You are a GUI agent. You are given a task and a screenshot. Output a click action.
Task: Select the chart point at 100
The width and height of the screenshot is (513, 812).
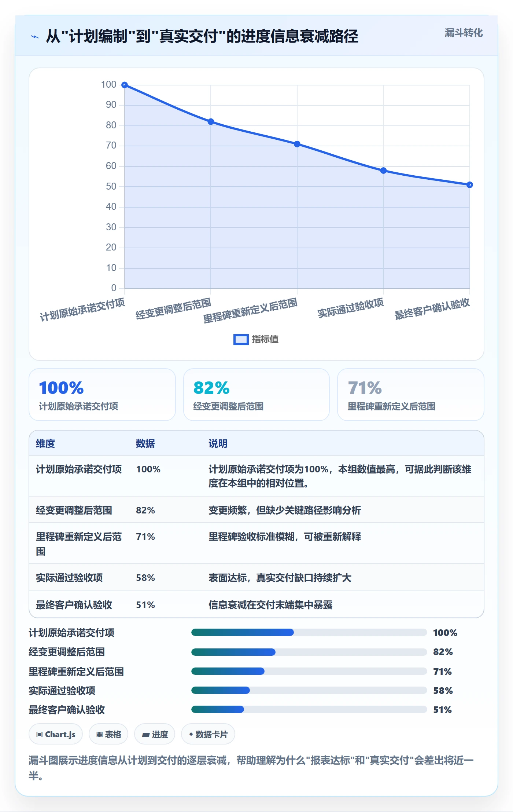pyautogui.click(x=125, y=85)
